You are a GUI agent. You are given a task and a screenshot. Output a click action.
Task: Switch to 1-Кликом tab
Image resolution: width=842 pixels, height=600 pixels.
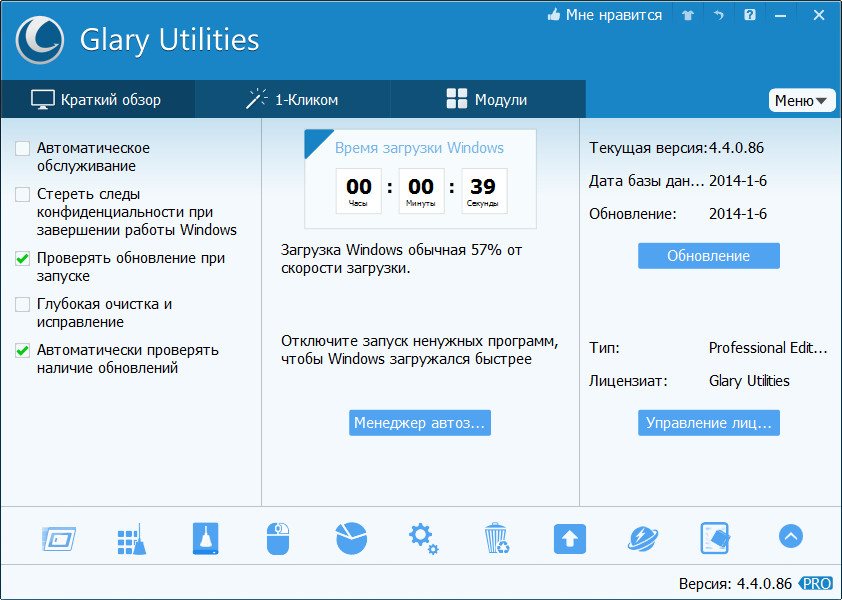point(293,99)
